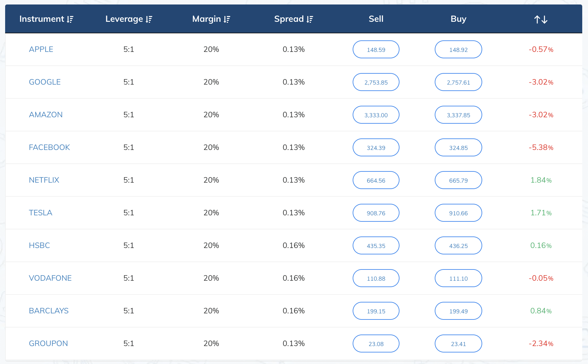Sort by Leverage using its sort icon
This screenshot has width=588, height=364.
pos(149,20)
